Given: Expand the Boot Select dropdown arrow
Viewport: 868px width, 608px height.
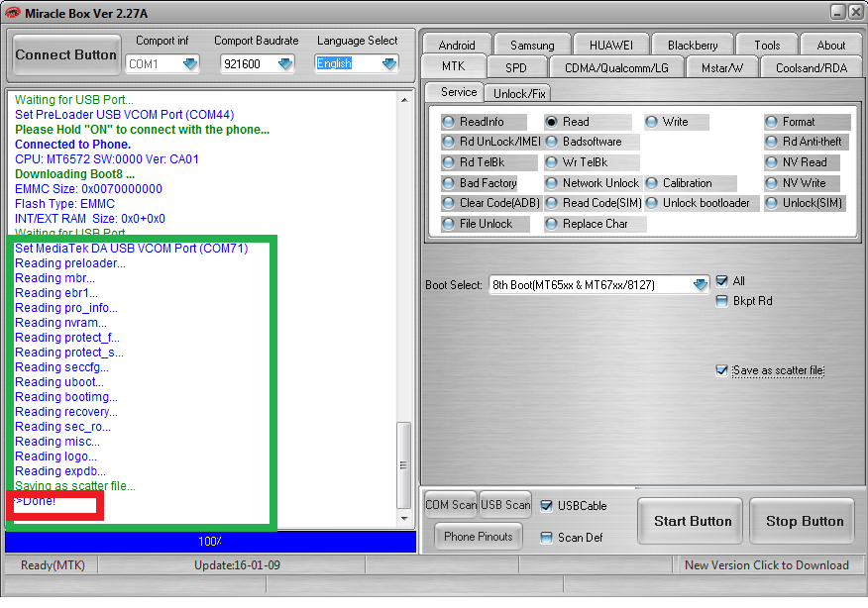Looking at the screenshot, I should point(701,284).
